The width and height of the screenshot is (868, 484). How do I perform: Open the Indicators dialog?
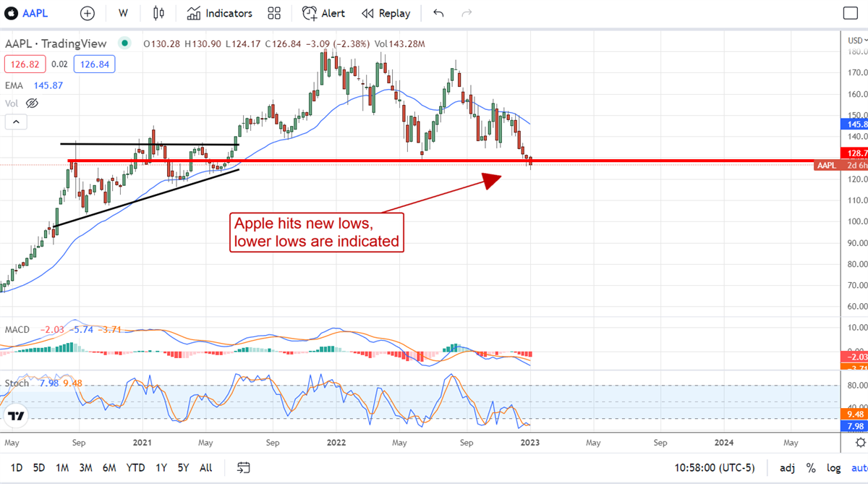pos(220,13)
